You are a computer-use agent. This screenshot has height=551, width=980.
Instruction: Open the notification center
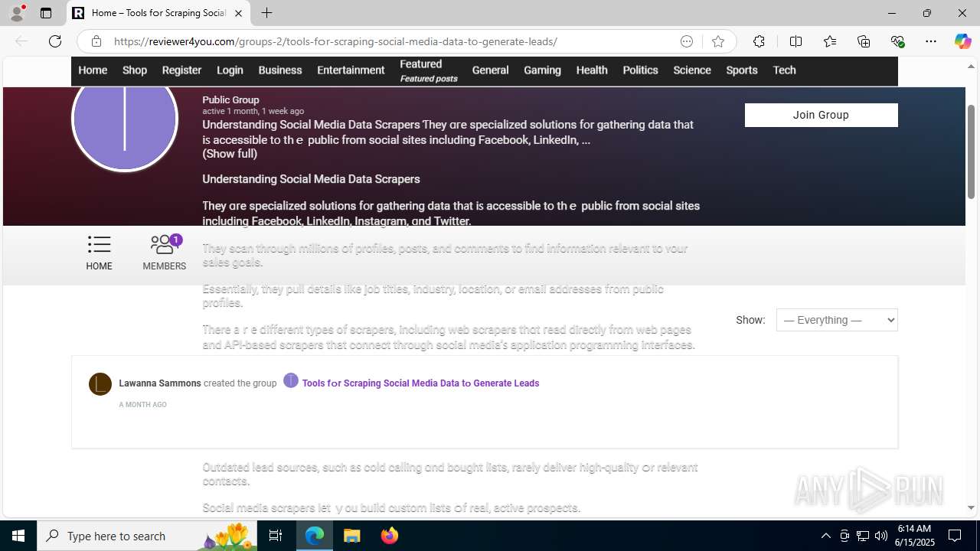click(955, 536)
